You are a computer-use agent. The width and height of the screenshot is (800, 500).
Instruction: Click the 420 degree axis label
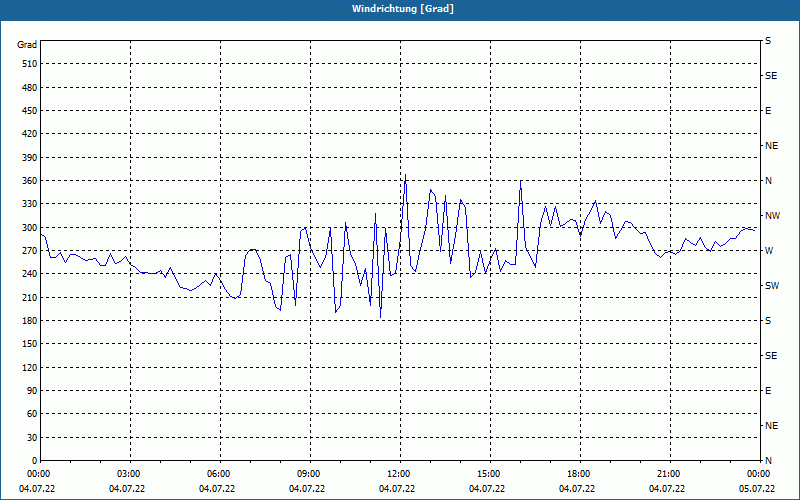pos(30,134)
